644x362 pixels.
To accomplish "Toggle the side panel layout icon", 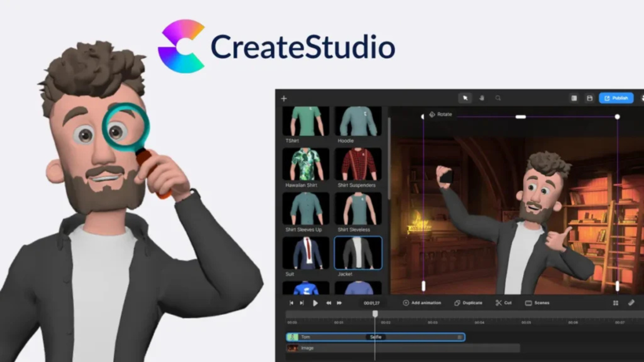I will coord(574,98).
